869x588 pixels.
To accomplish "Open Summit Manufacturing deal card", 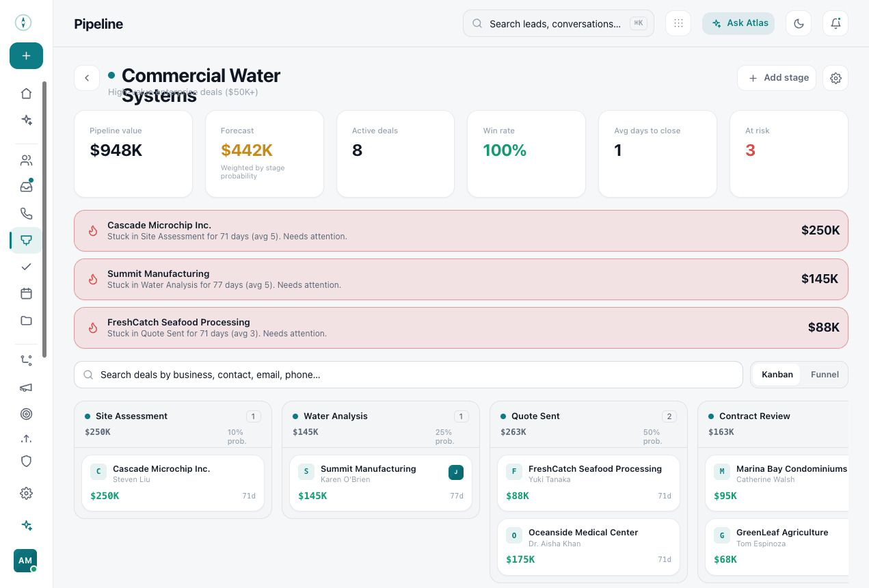I will [381, 483].
